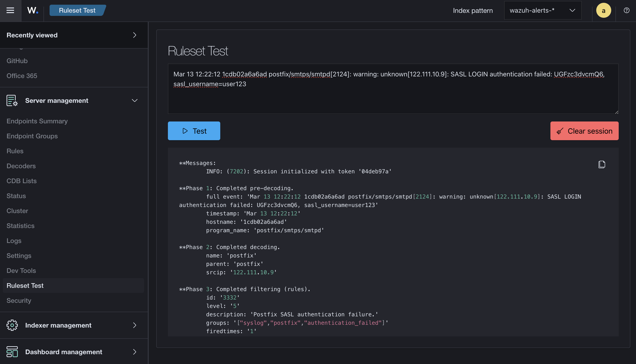Open the Status page
Screen dimensions: 636x364
(x=16, y=196)
